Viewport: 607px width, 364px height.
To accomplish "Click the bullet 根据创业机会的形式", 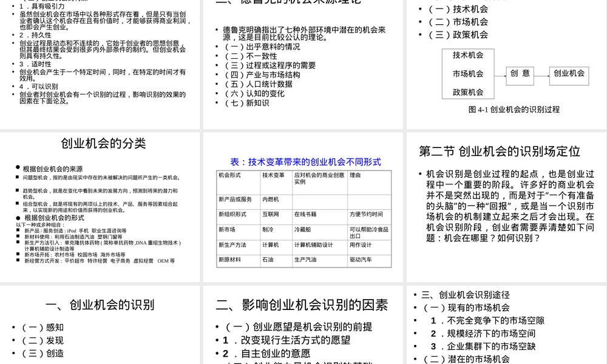I will tap(55, 218).
